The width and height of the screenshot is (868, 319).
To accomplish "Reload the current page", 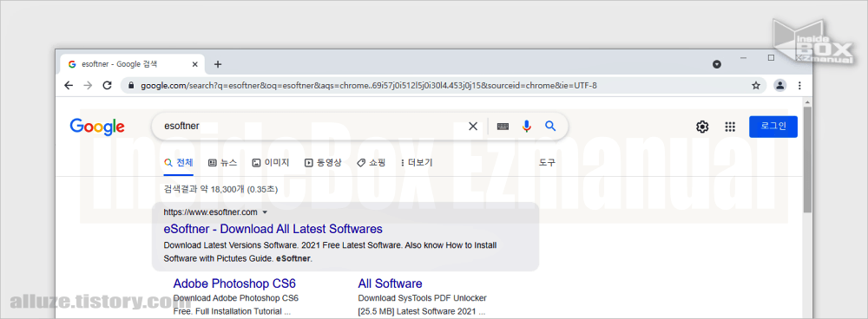I will pyautogui.click(x=108, y=85).
